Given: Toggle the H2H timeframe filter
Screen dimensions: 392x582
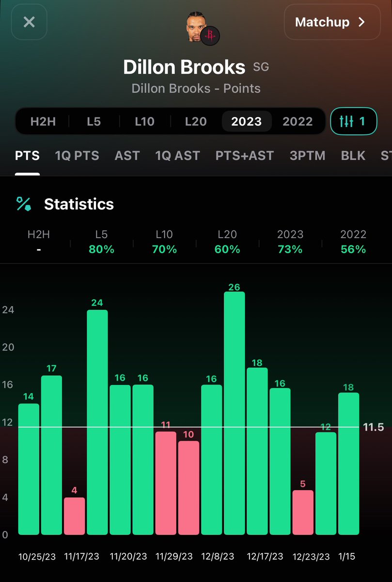Looking at the screenshot, I should click(43, 121).
